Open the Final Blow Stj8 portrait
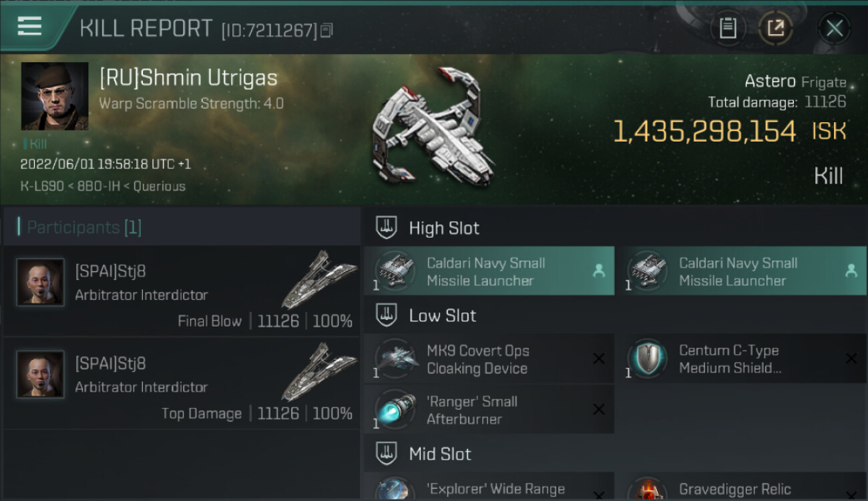The width and height of the screenshot is (868, 501). [40, 283]
